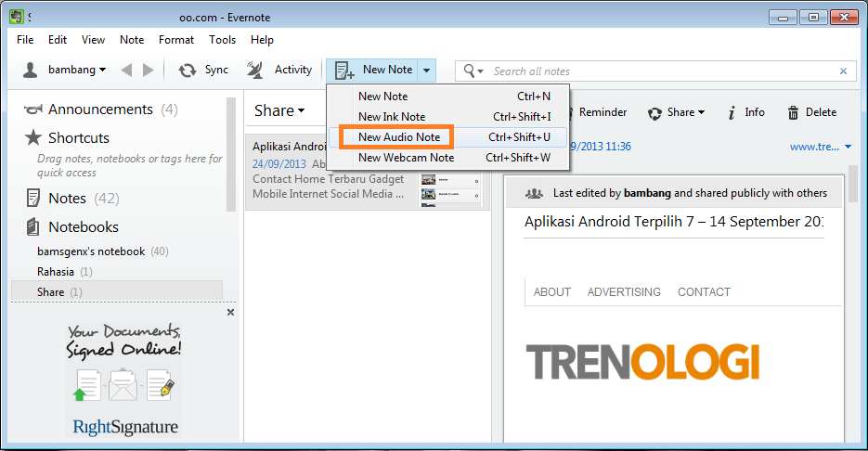Open the View menu
Viewport: 868px width, 451px height.
point(93,40)
